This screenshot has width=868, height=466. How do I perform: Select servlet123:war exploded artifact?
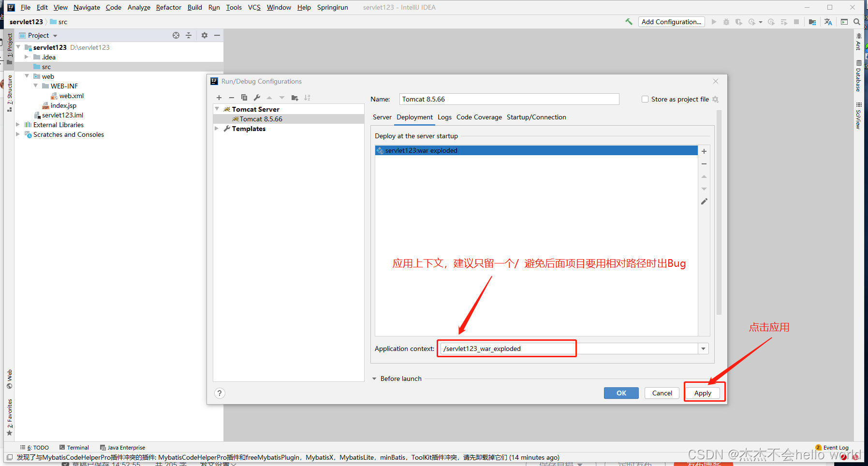[536, 150]
